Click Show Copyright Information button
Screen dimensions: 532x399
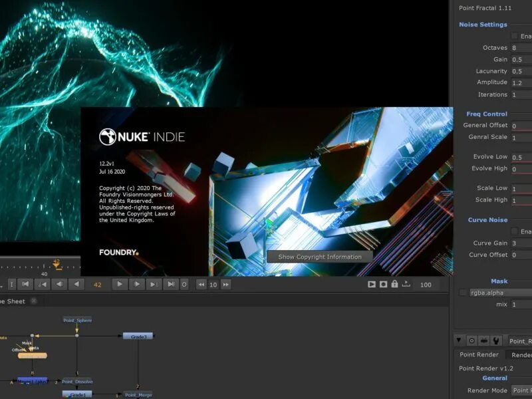[x=320, y=257]
